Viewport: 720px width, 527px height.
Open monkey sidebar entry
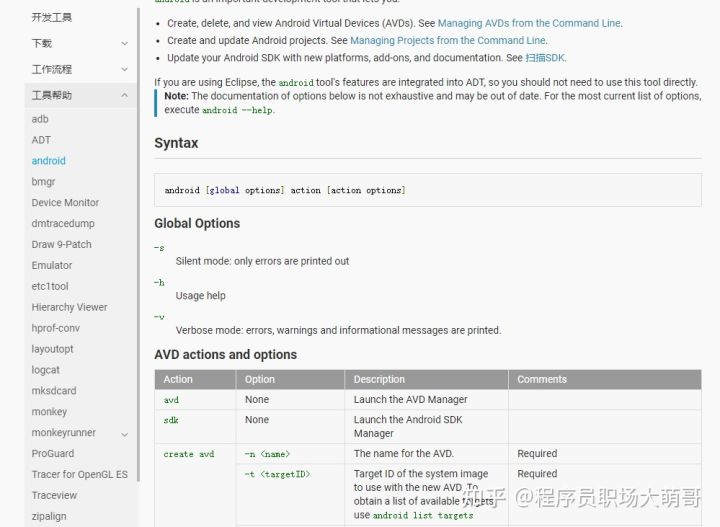tap(49, 412)
